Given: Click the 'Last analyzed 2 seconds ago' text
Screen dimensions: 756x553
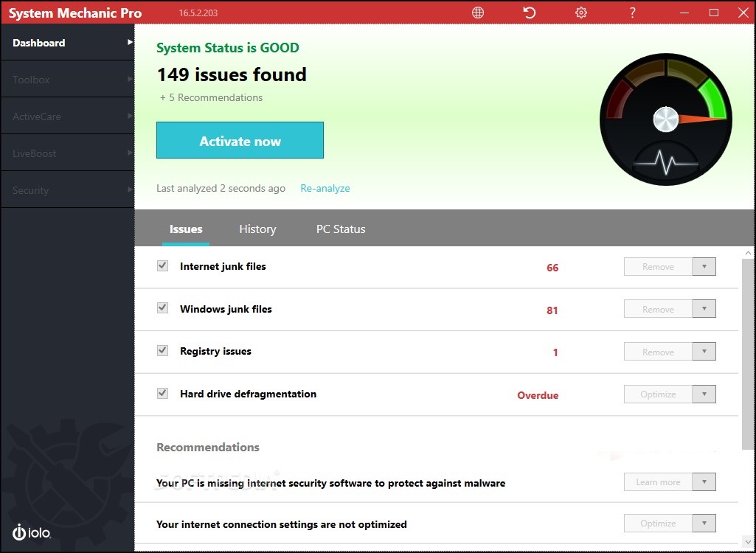Looking at the screenshot, I should pyautogui.click(x=221, y=188).
